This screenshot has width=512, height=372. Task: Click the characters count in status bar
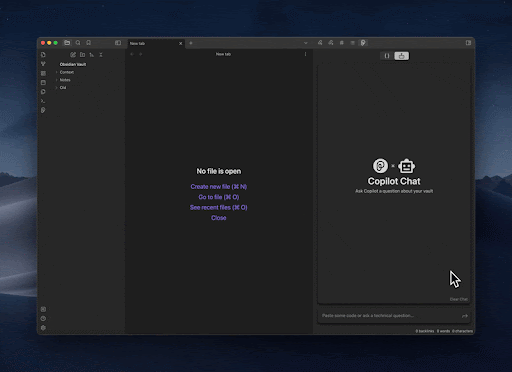462,331
